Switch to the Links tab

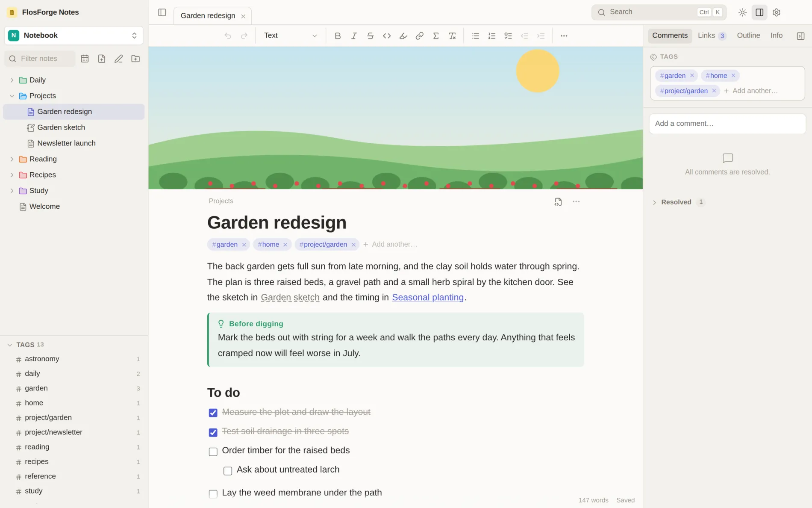coord(712,35)
